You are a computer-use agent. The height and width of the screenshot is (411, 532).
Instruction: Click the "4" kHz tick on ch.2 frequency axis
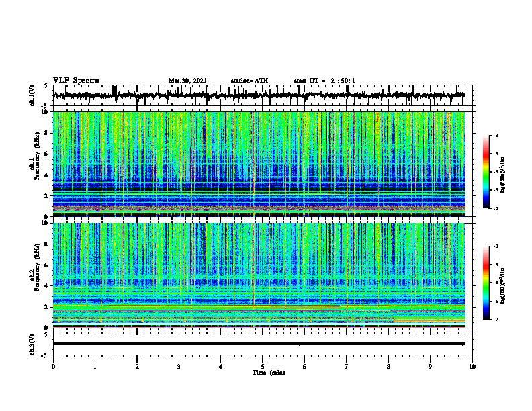47,286
